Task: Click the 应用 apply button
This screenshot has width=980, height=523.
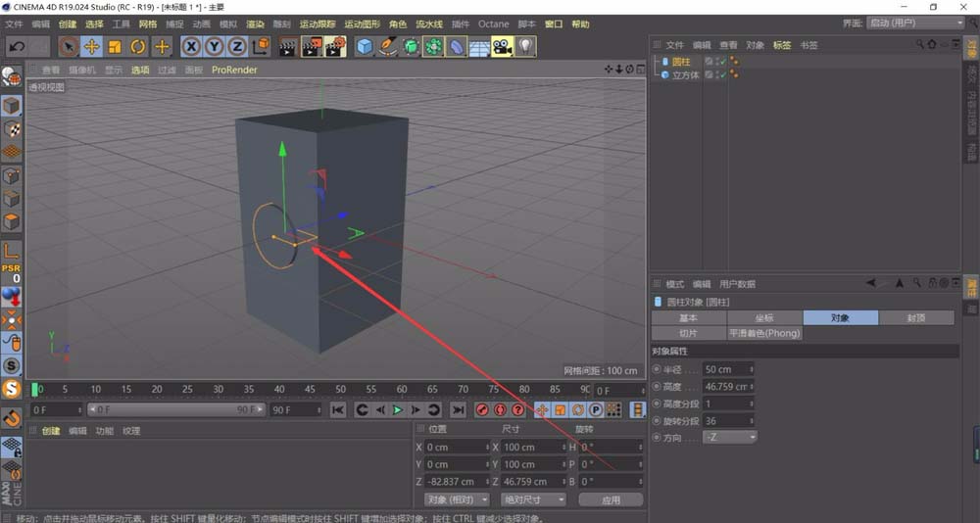Action: pyautogui.click(x=612, y=499)
